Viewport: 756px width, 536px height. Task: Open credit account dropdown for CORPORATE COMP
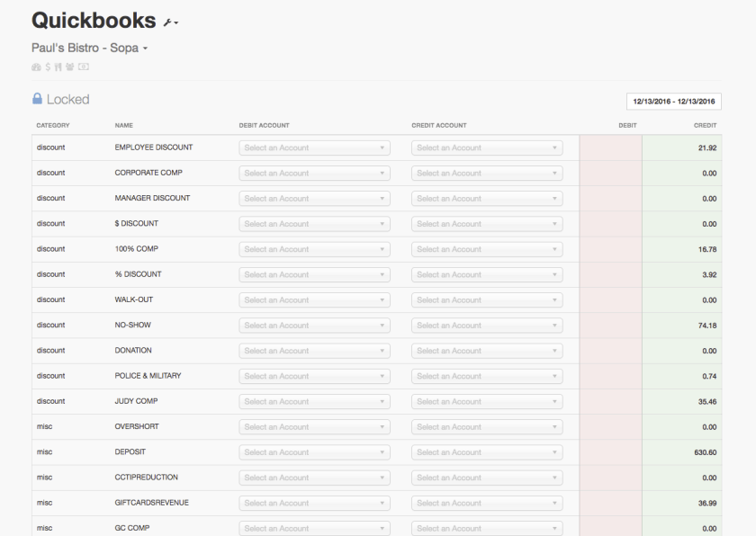[x=487, y=173]
